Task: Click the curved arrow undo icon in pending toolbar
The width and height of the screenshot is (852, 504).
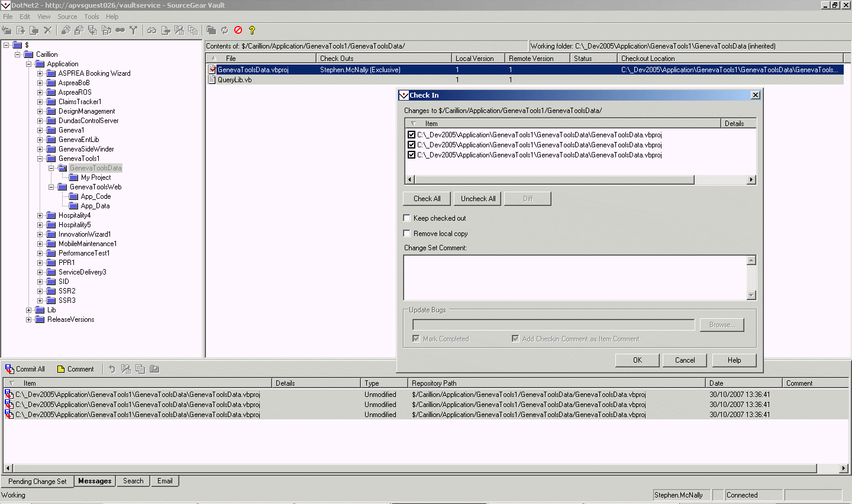Action: click(112, 369)
